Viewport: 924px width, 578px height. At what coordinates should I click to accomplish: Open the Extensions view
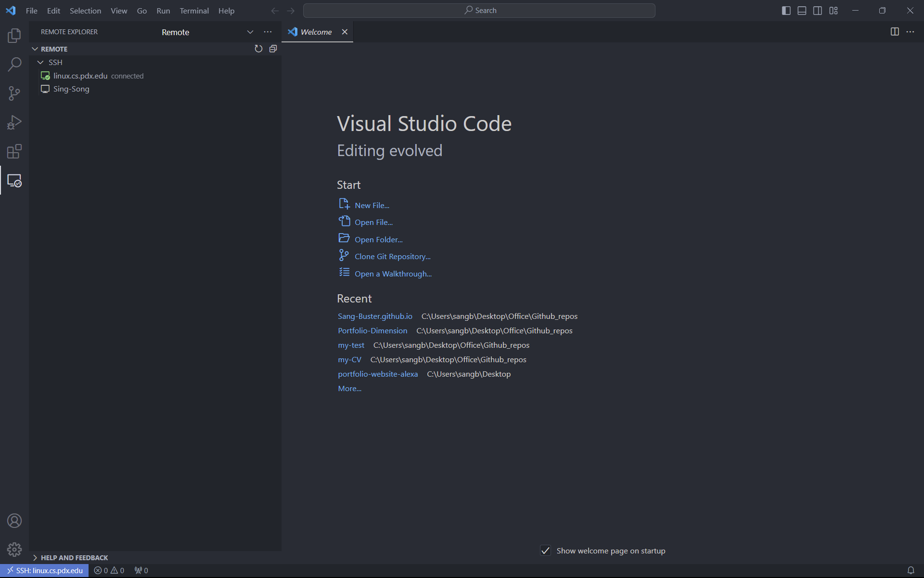pyautogui.click(x=14, y=152)
